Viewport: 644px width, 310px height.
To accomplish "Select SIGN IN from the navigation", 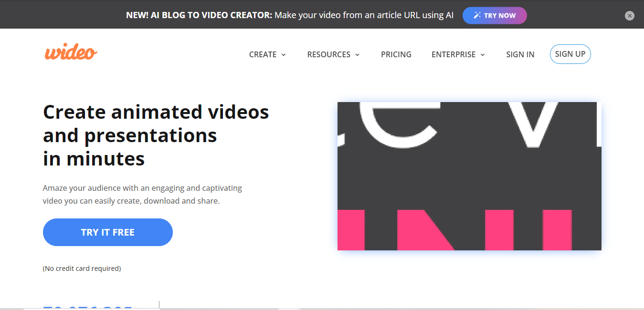I will 520,54.
